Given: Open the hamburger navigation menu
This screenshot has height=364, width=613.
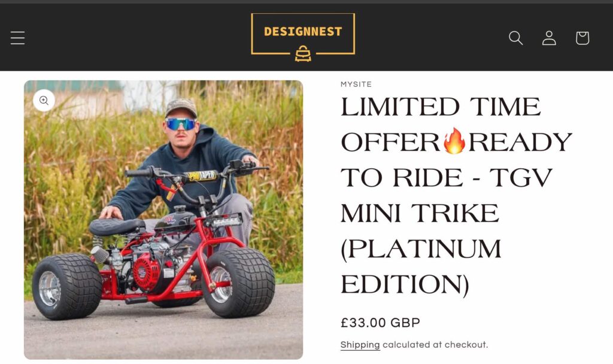Looking at the screenshot, I should tap(17, 38).
